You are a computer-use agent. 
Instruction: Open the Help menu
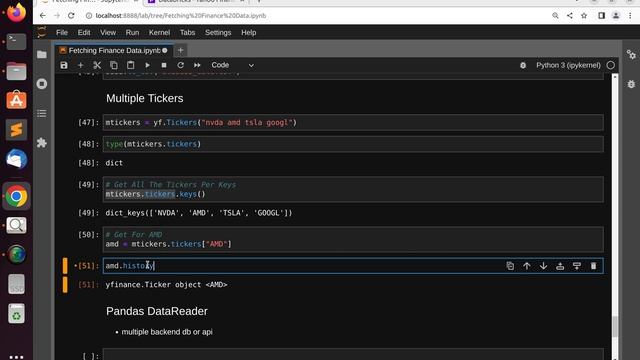249,33
